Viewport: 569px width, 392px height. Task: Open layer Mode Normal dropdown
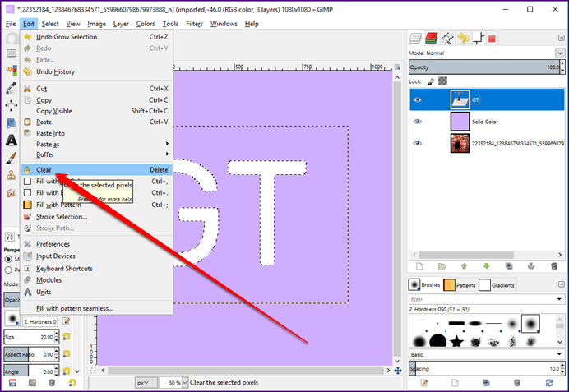560,53
